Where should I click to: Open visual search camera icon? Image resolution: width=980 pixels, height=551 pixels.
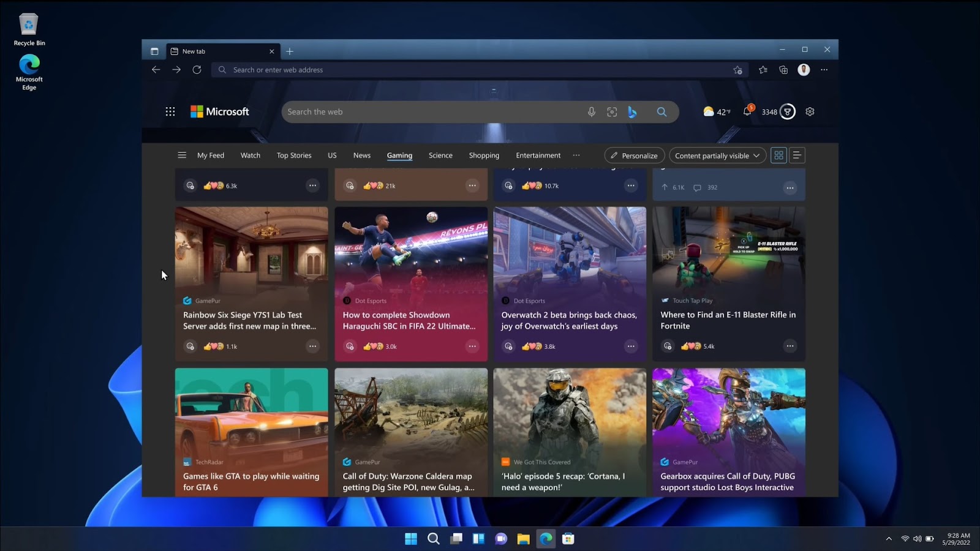612,112
